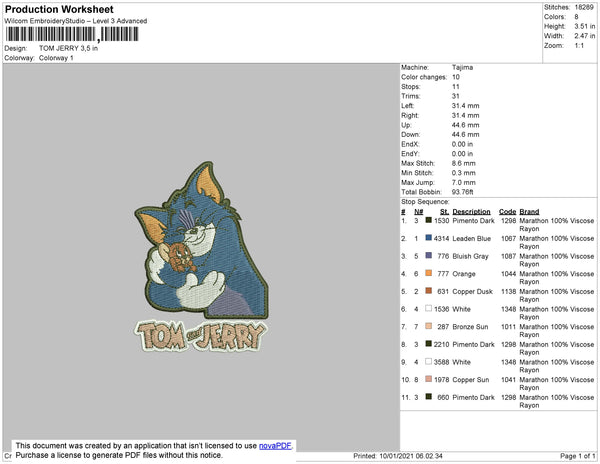The height and width of the screenshot is (464, 600).
Task: Click the 'Description' column header
Action: tap(471, 212)
